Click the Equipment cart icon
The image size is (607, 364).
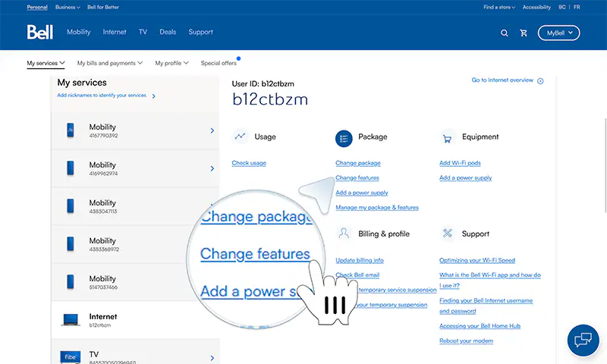(x=448, y=138)
